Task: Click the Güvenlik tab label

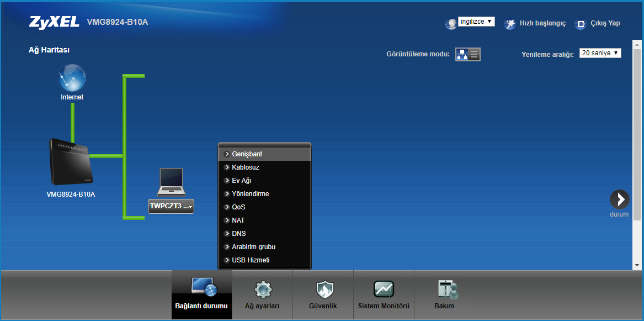Action: pyautogui.click(x=323, y=306)
